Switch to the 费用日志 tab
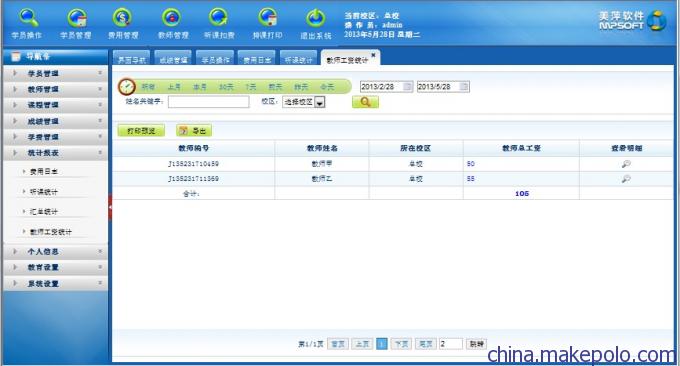The height and width of the screenshot is (366, 680). [x=257, y=59]
